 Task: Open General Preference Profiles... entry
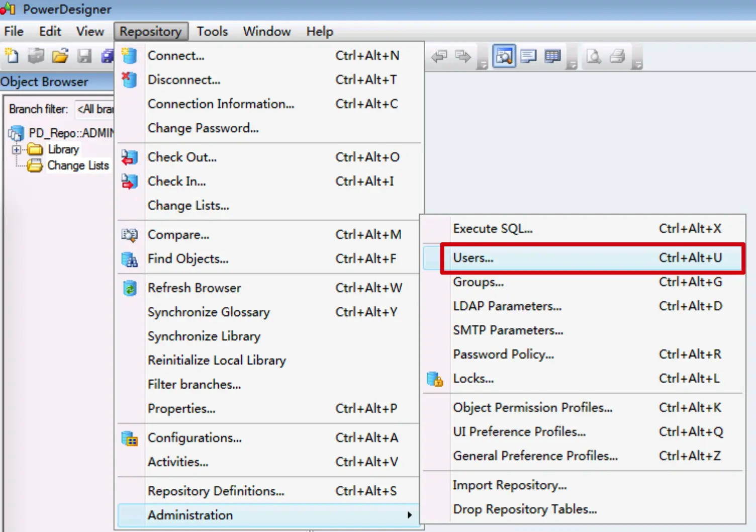pos(583,456)
